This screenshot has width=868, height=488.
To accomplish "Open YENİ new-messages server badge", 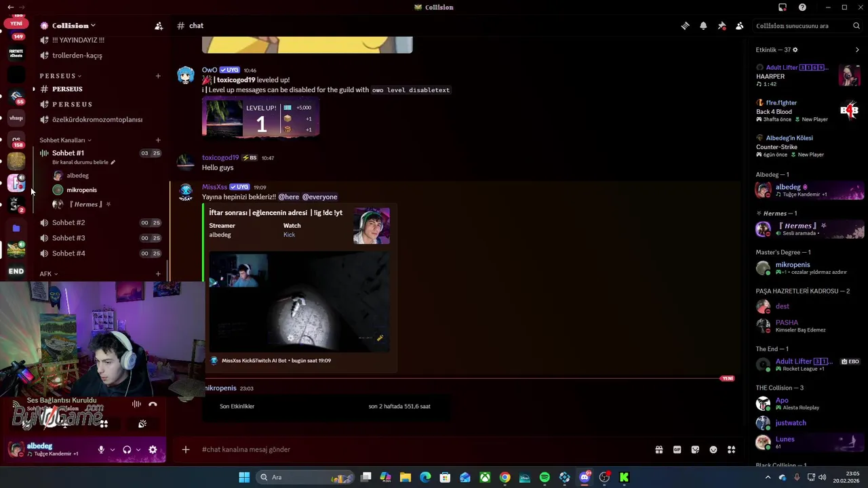I will pos(16,23).
